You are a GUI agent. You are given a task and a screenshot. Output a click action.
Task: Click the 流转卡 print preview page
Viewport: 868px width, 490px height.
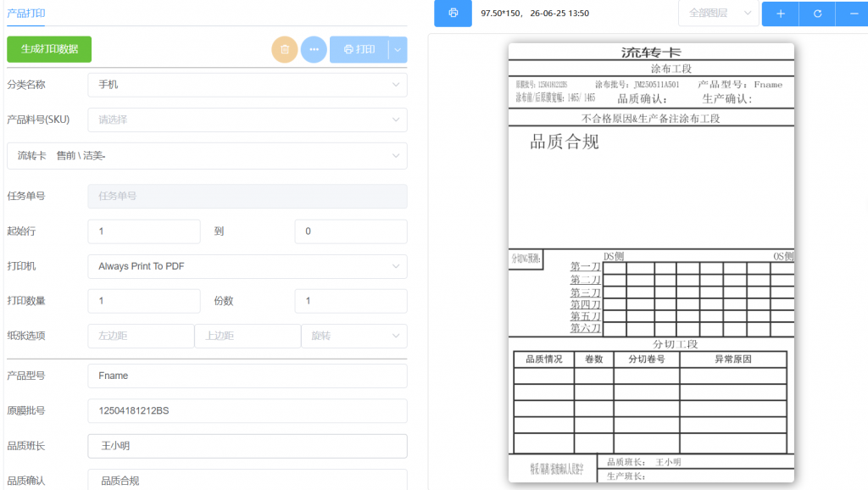pyautogui.click(x=651, y=263)
